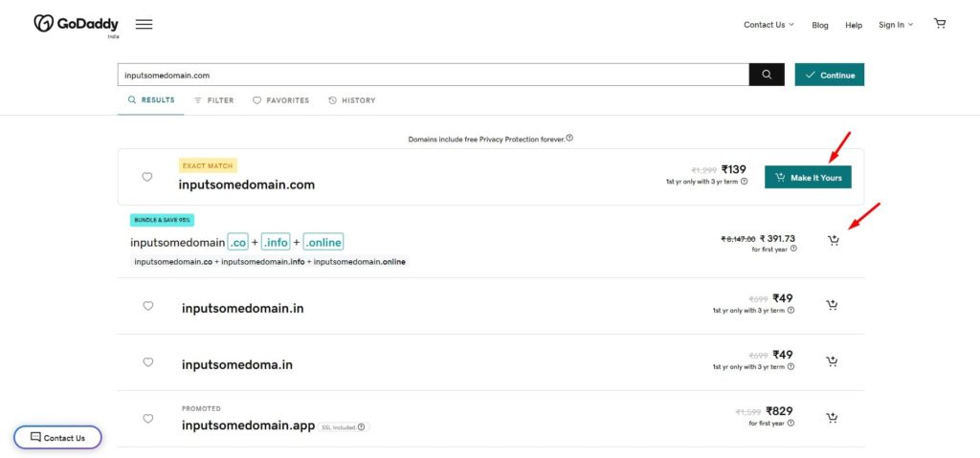Click the search magnifier button
The height and width of the screenshot is (458, 980).
(767, 75)
